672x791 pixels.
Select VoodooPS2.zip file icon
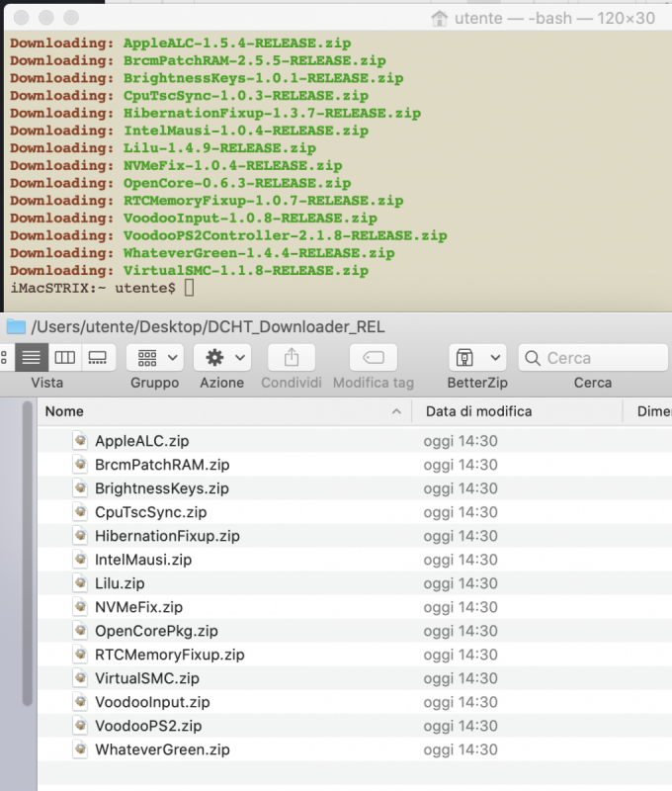(x=80, y=725)
